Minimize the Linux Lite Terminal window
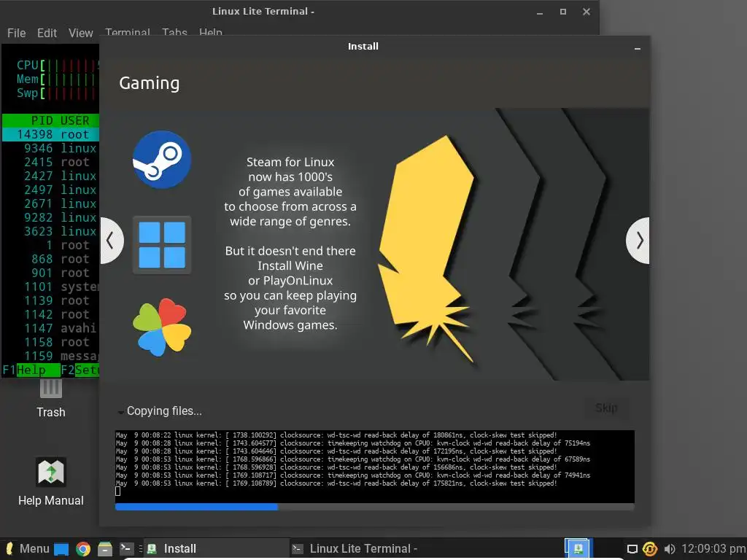Image resolution: width=747 pixels, height=560 pixels. (540, 12)
